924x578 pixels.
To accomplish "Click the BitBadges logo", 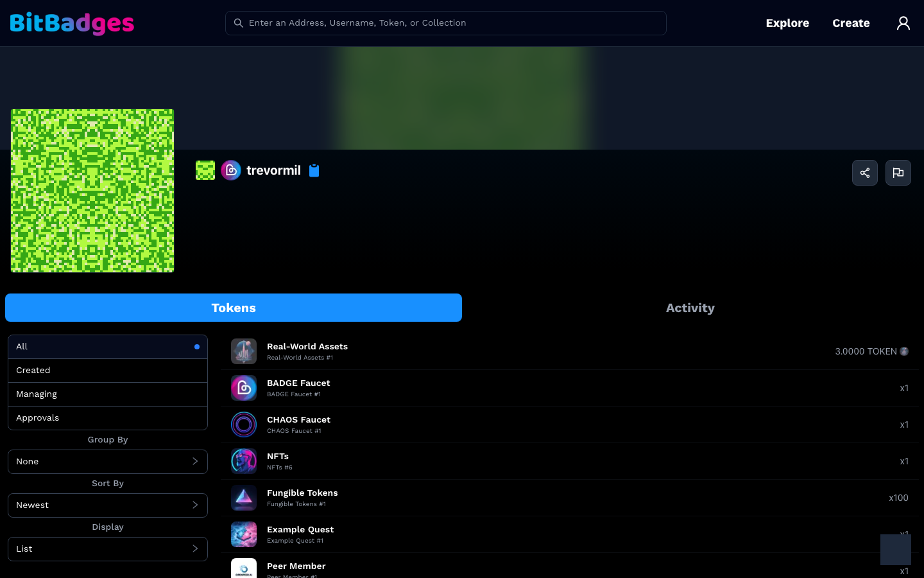I will pyautogui.click(x=72, y=23).
